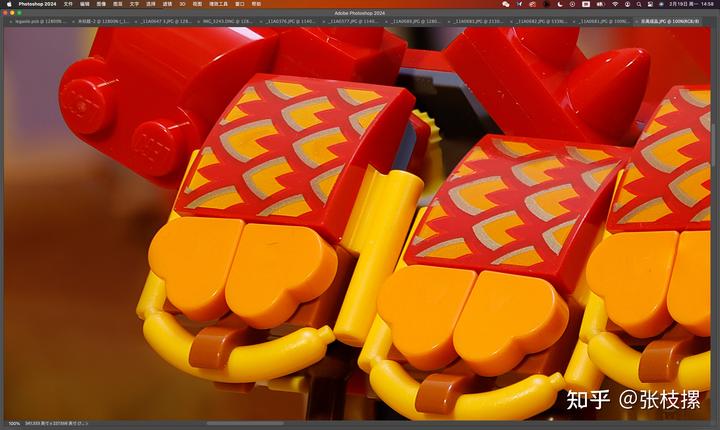720x430 pixels.
Task: Open the 图像 menu
Action: click(101, 4)
